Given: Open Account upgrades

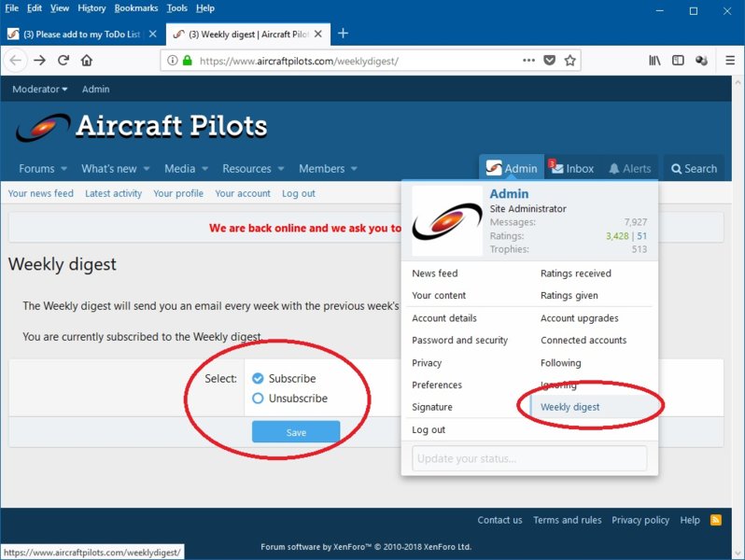Looking at the screenshot, I should [x=579, y=318].
